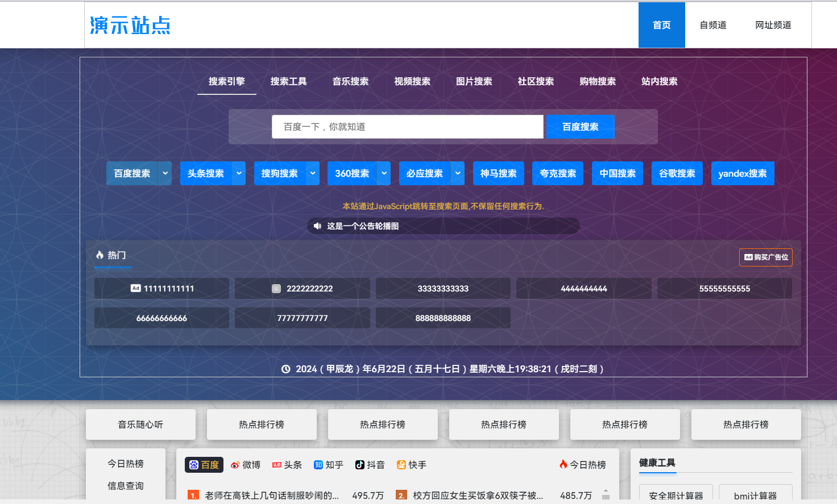
Task: Focus the 百度一下，你就知道 search field
Action: (408, 127)
